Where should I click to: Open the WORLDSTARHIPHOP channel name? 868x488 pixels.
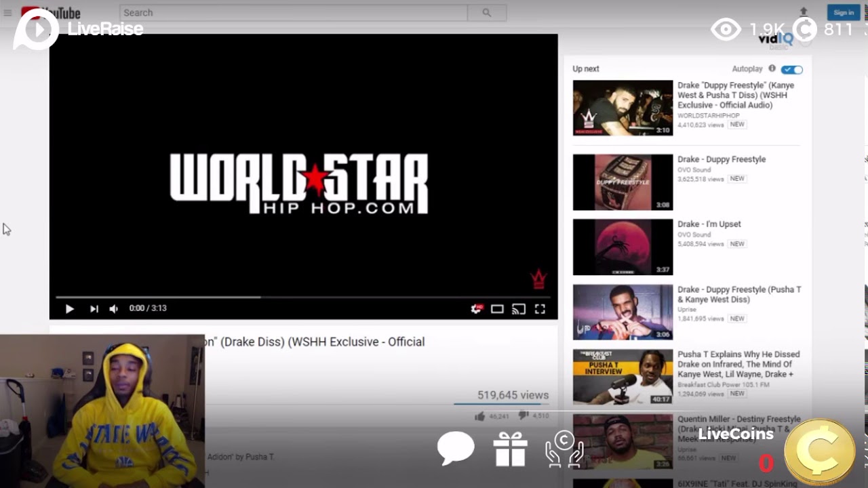709,116
